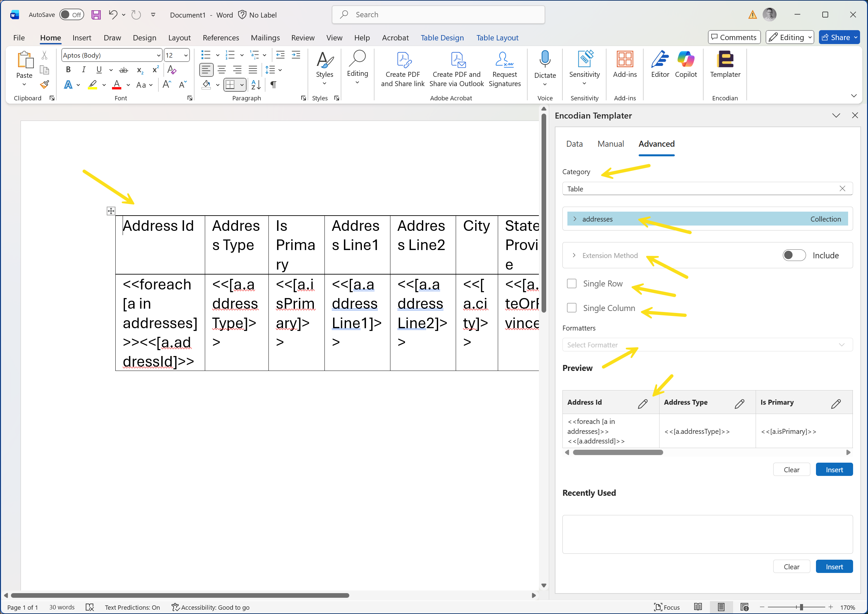Switch to Print Layout view

point(721,607)
